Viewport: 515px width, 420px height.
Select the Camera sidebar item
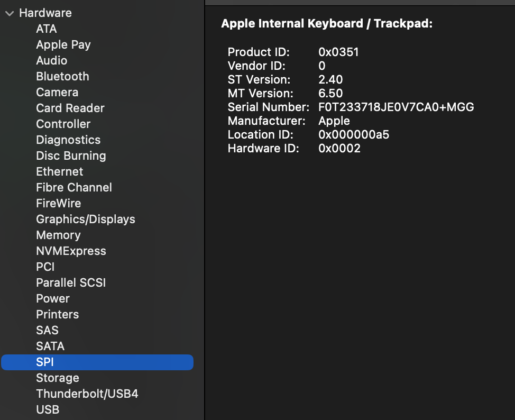[x=57, y=93]
